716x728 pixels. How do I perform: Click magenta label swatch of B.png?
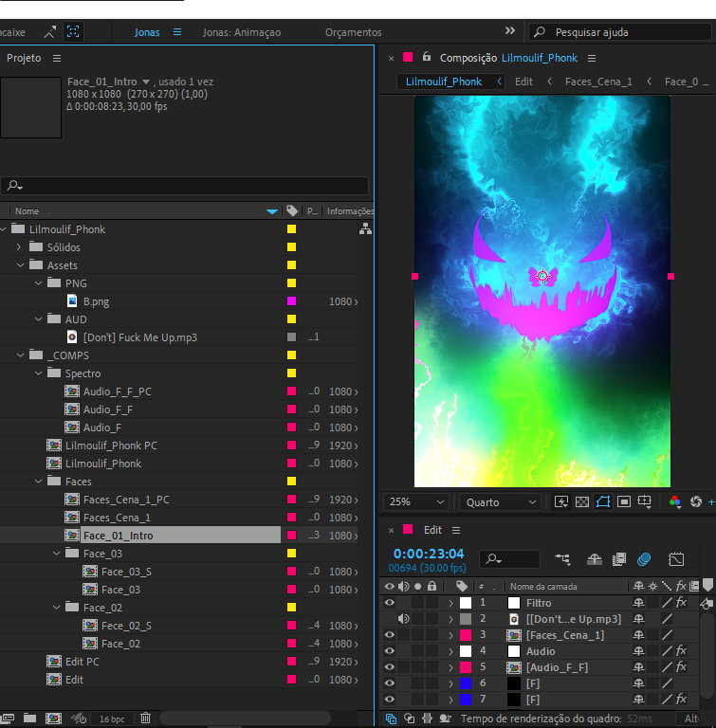pos(292,300)
